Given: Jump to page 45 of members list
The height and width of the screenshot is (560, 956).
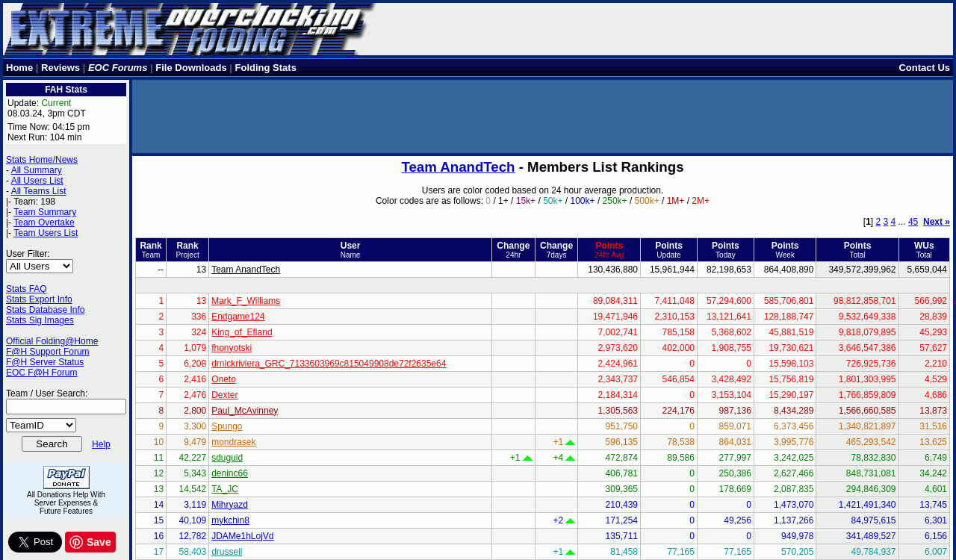Looking at the screenshot, I should pyautogui.click(x=913, y=222).
